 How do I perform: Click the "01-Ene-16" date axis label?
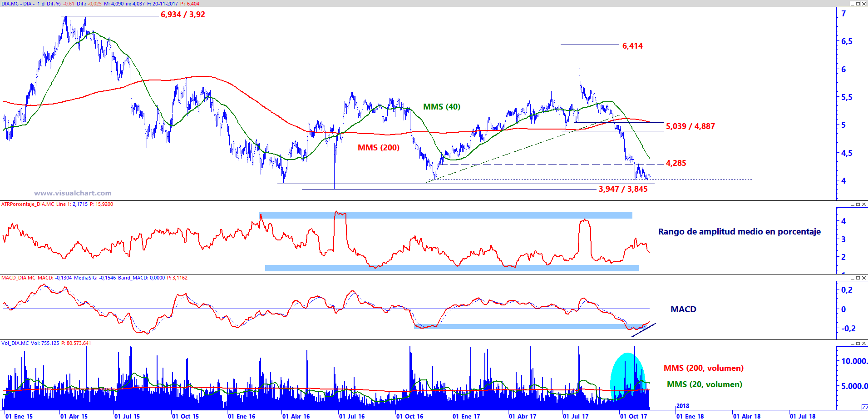242,416
